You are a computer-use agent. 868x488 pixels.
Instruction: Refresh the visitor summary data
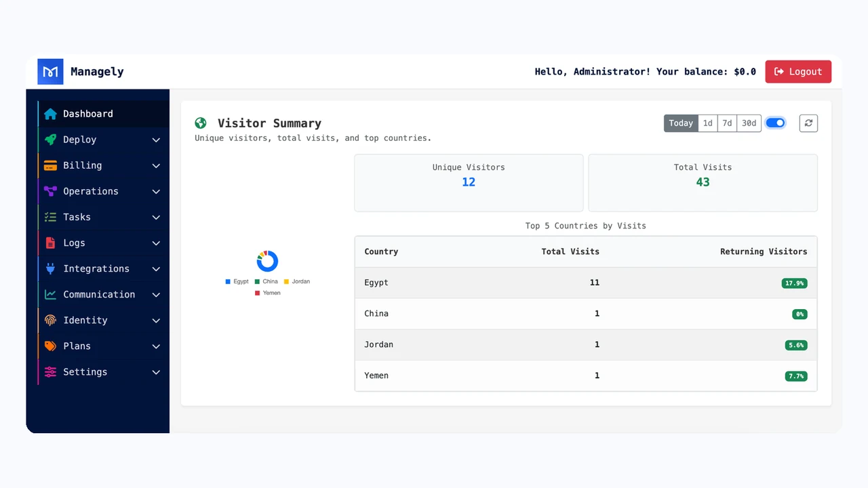[x=808, y=123]
